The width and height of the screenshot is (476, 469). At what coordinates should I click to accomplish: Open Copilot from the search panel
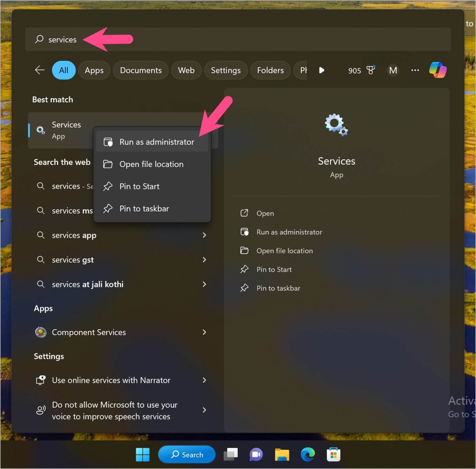(438, 70)
